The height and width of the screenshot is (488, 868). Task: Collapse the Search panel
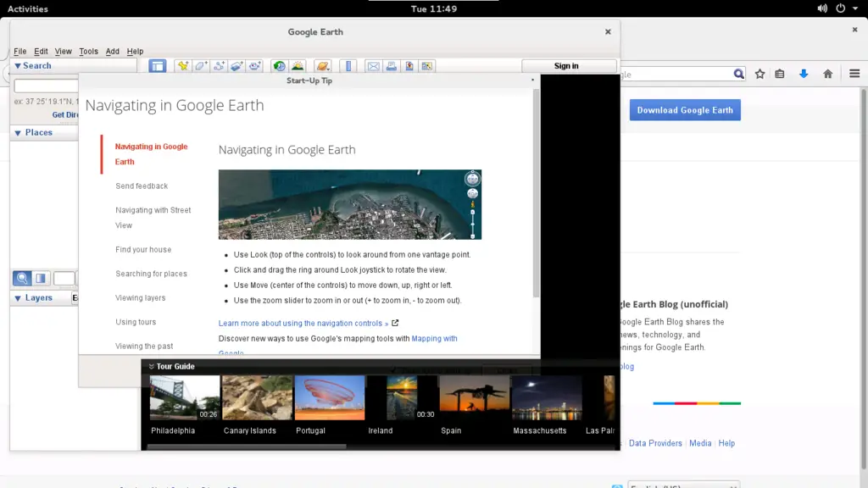[x=18, y=66]
